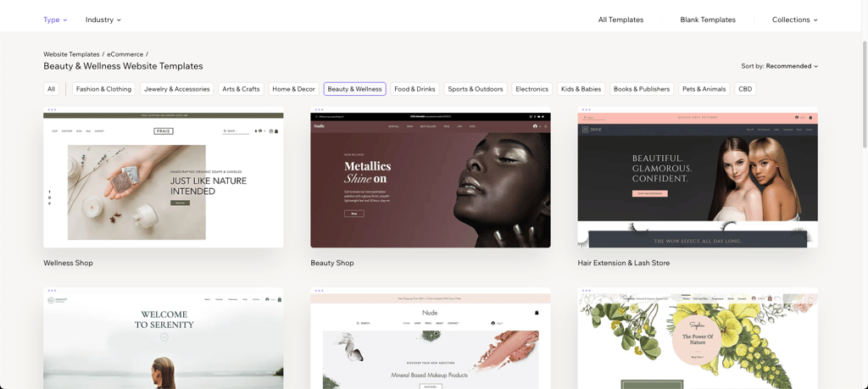The image size is (868, 389).
Task: Go to All Templates
Action: click(x=620, y=19)
